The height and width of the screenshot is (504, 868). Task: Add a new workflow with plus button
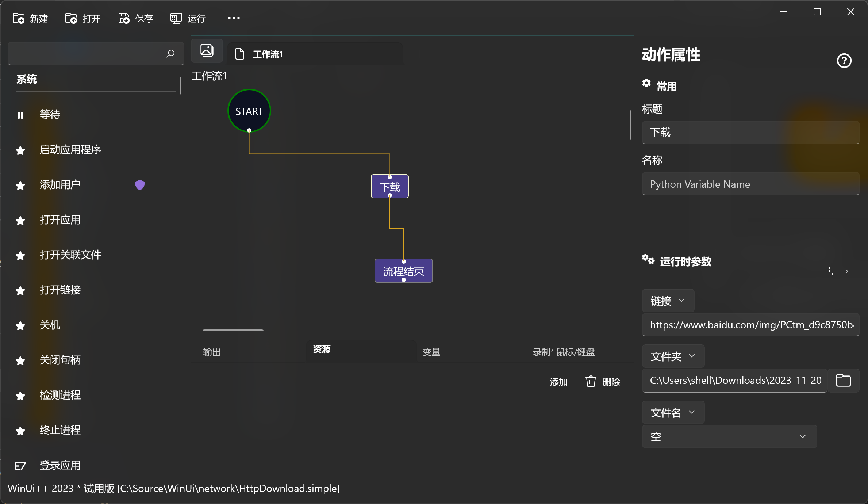[419, 54]
